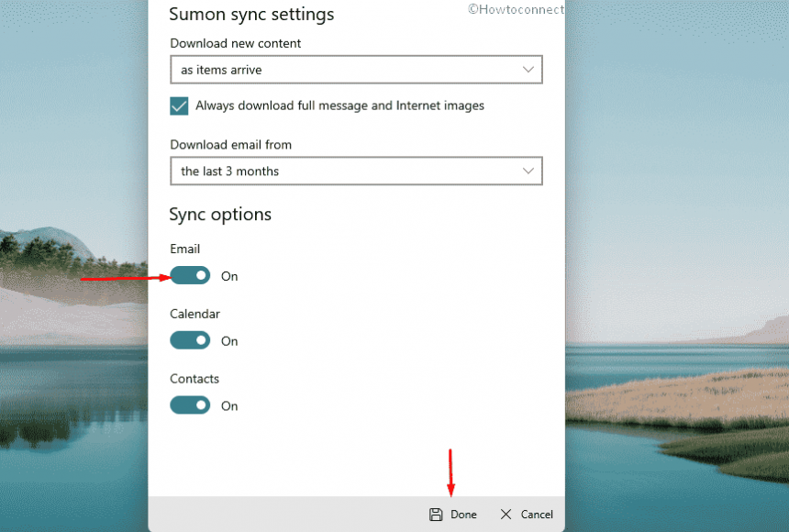Click the Howtoconnect watermark text
789x532 pixels.
point(516,9)
